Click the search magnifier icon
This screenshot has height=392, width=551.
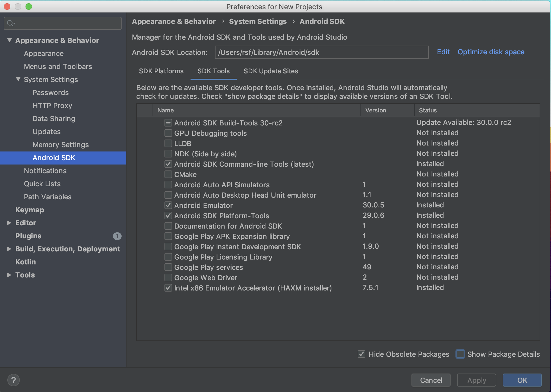tap(11, 23)
